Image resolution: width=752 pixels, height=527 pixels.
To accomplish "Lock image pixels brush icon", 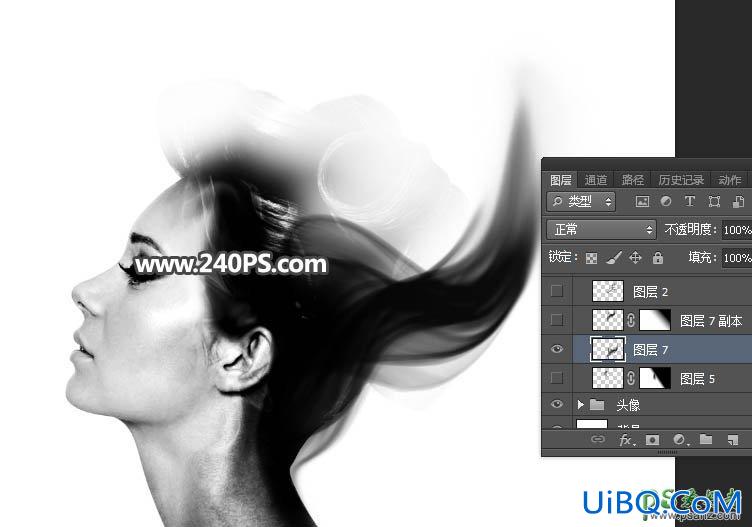I will tap(614, 258).
